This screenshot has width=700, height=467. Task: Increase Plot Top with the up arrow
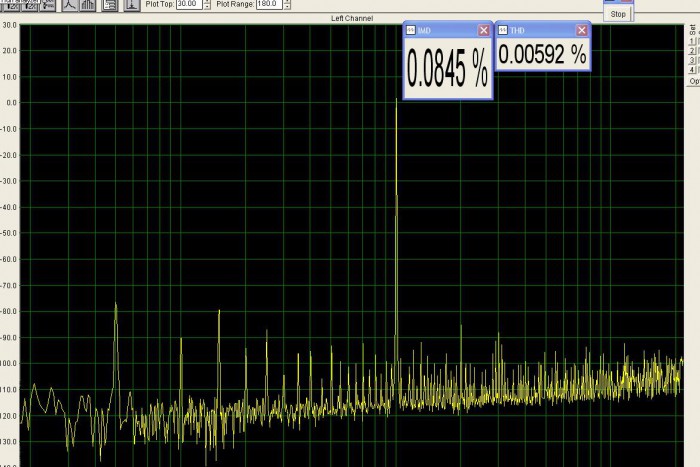point(207,1)
